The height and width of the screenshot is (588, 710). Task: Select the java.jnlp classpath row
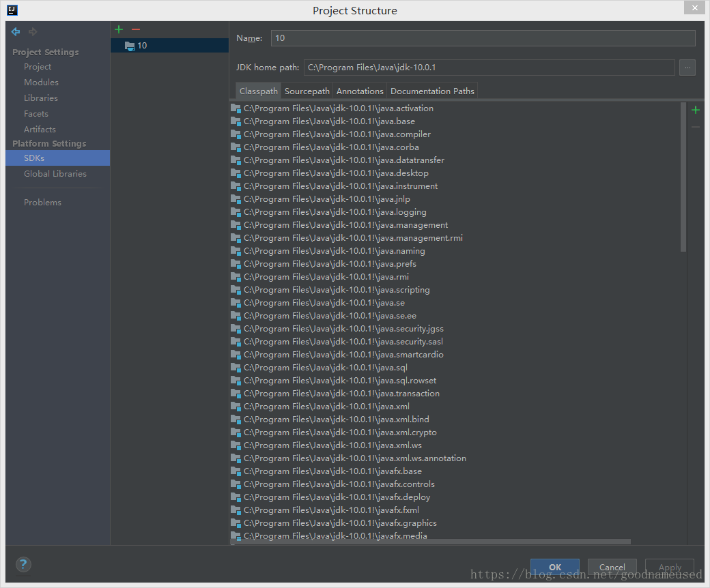click(455, 199)
